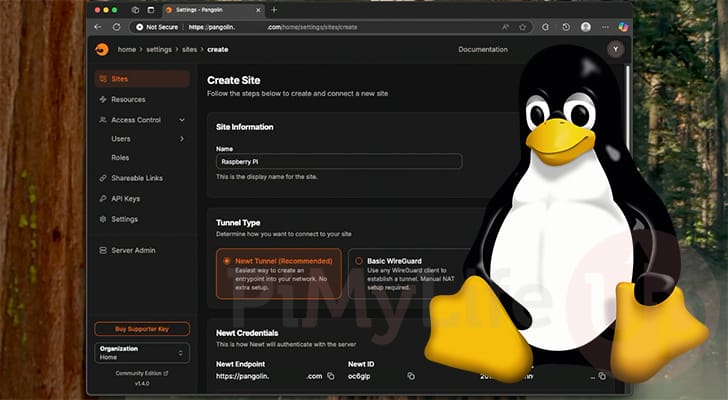728x400 pixels.
Task: Open the tab actions menu icon
Action: [x=151, y=10]
